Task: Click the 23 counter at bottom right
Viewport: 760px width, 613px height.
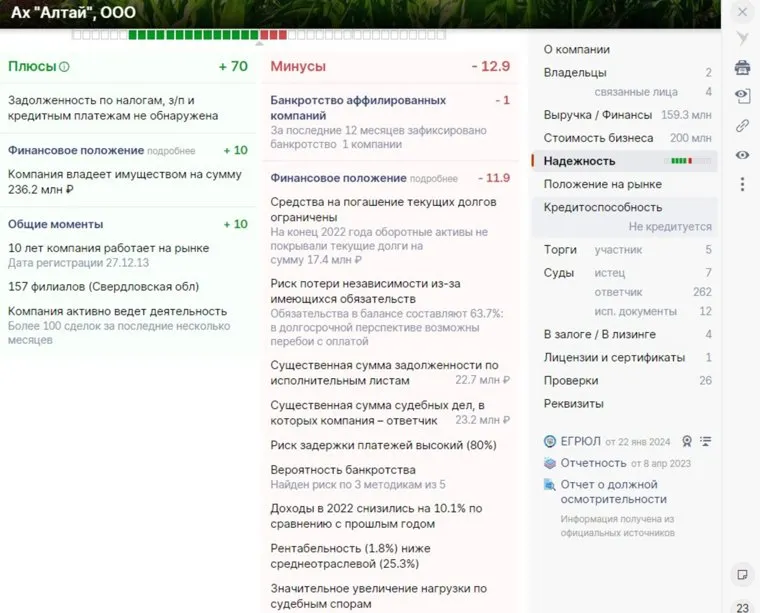Action: (x=742, y=606)
